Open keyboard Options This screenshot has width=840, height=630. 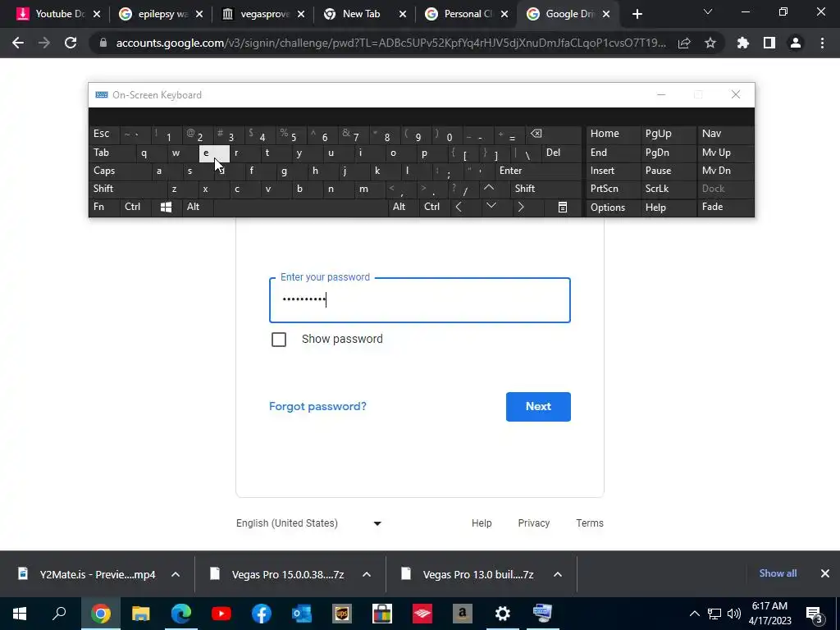click(612, 208)
